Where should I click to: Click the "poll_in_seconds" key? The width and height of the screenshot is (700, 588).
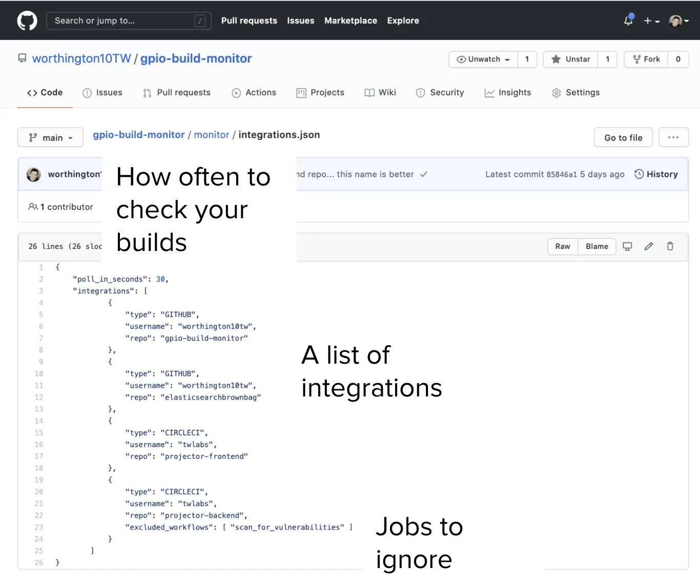(x=110, y=279)
